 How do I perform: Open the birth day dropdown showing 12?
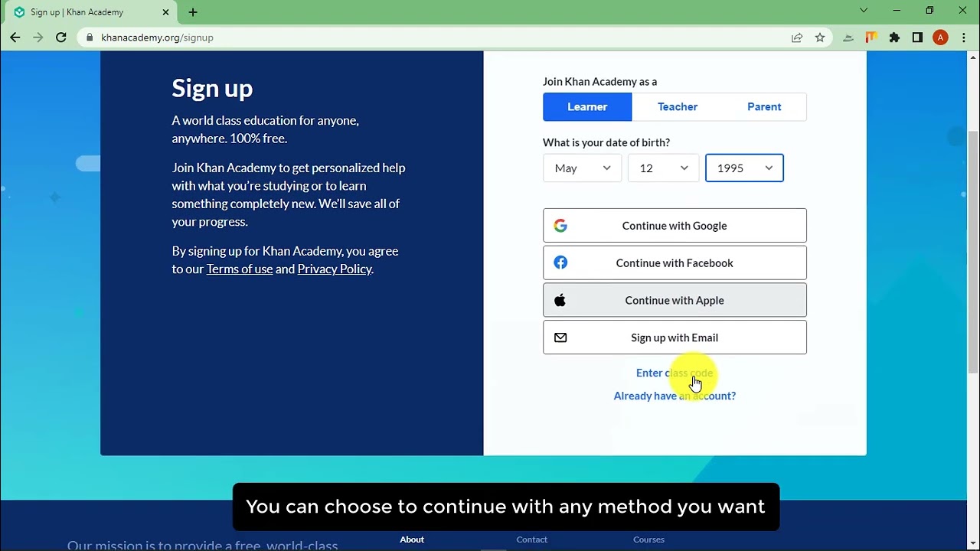[x=663, y=168]
